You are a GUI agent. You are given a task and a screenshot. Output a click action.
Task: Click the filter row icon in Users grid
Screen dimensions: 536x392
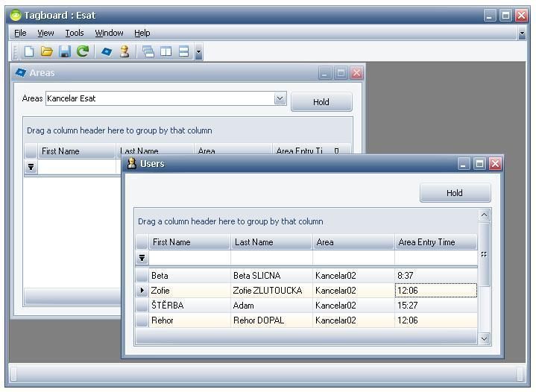coord(142,259)
